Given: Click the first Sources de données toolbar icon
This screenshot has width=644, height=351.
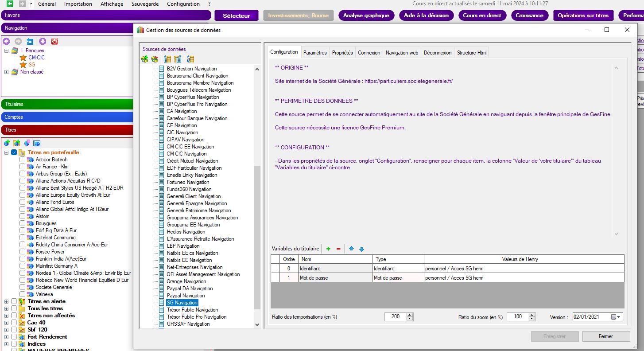Looking at the screenshot, I should pos(144,59).
